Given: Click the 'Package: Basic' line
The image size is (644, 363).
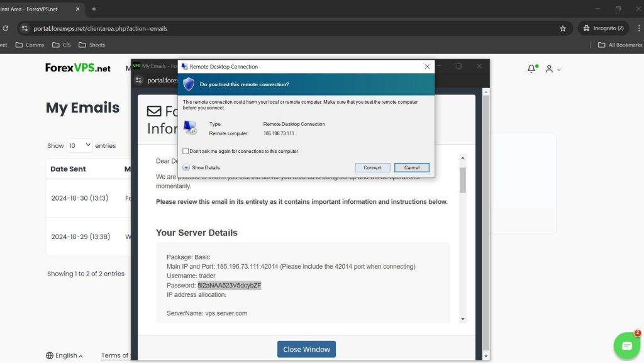Looking at the screenshot, I should 188,257.
